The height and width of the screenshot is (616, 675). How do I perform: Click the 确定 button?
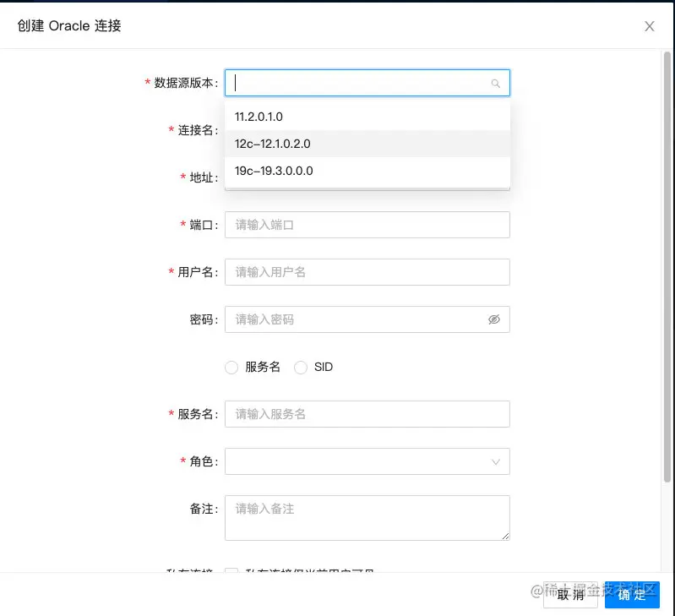(x=632, y=595)
